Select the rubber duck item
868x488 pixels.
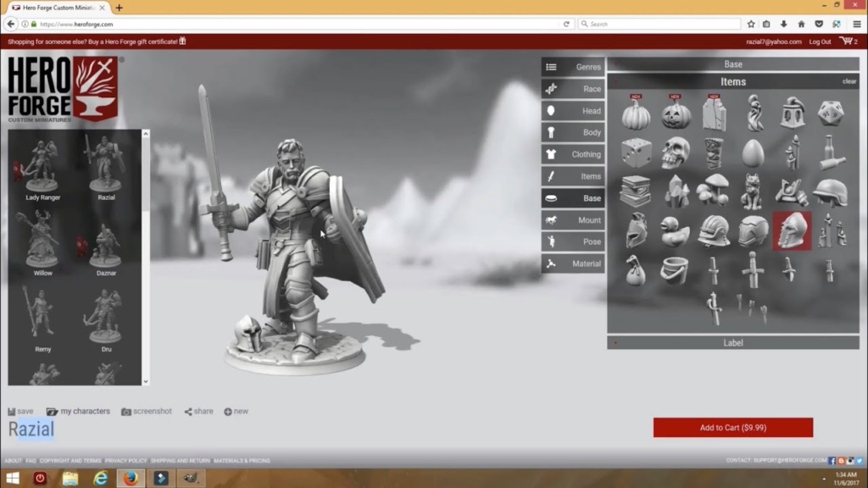pos(676,230)
